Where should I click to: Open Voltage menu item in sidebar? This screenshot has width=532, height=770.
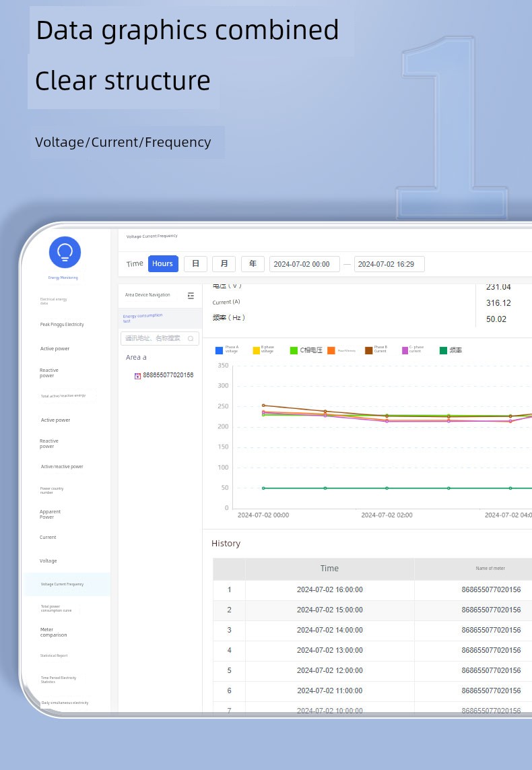(48, 560)
